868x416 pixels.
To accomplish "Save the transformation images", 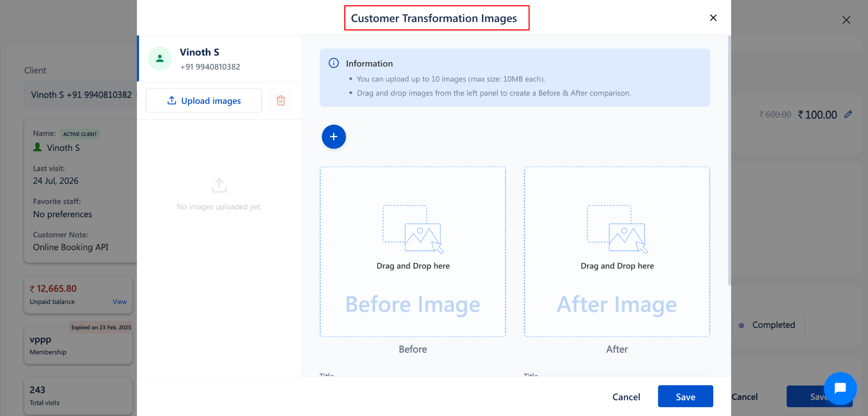I will tap(685, 397).
